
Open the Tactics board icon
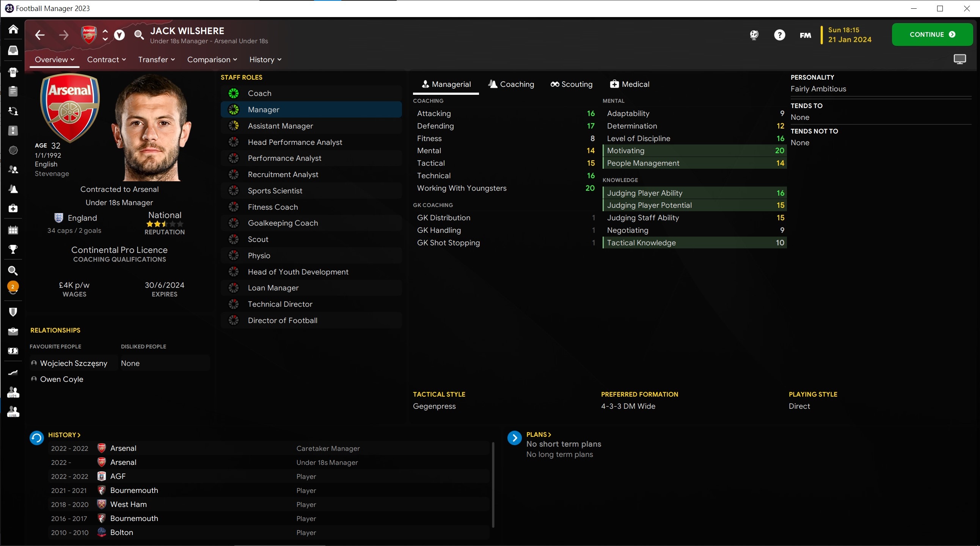[x=13, y=130]
